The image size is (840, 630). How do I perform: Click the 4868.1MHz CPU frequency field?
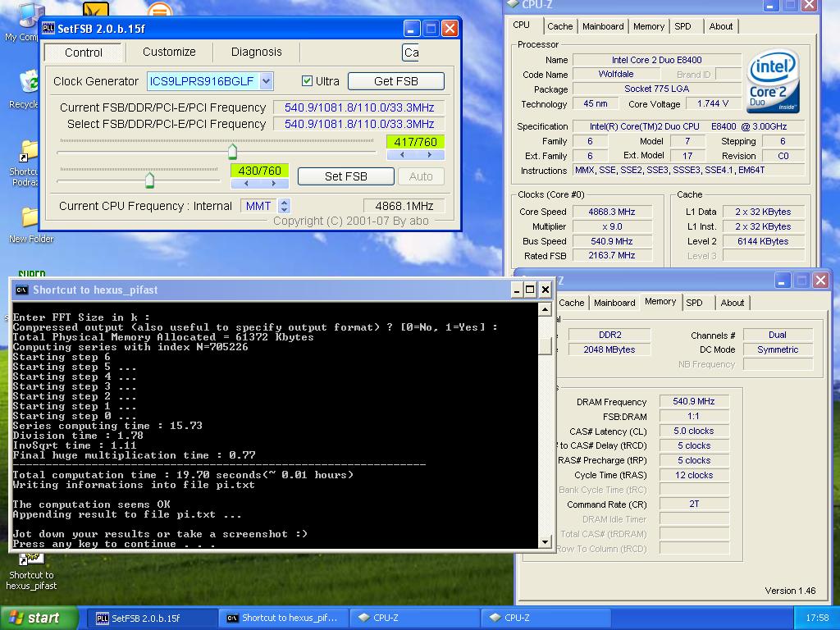(x=404, y=206)
